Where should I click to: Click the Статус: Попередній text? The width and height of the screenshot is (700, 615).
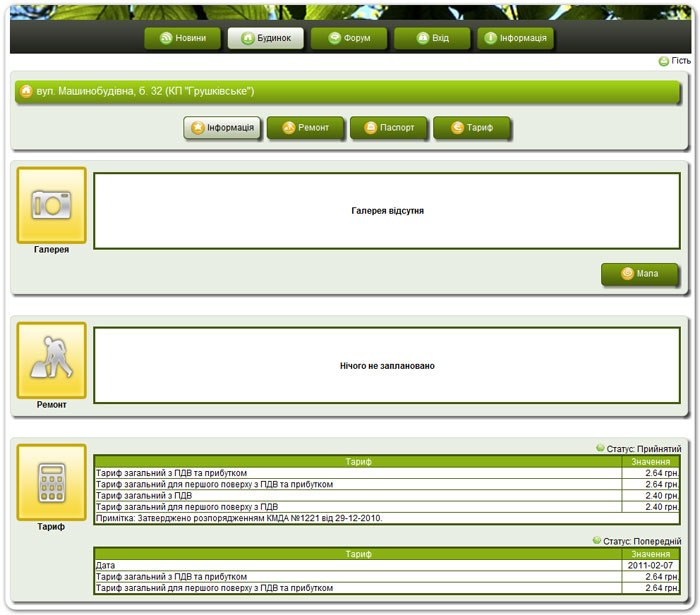click(642, 541)
